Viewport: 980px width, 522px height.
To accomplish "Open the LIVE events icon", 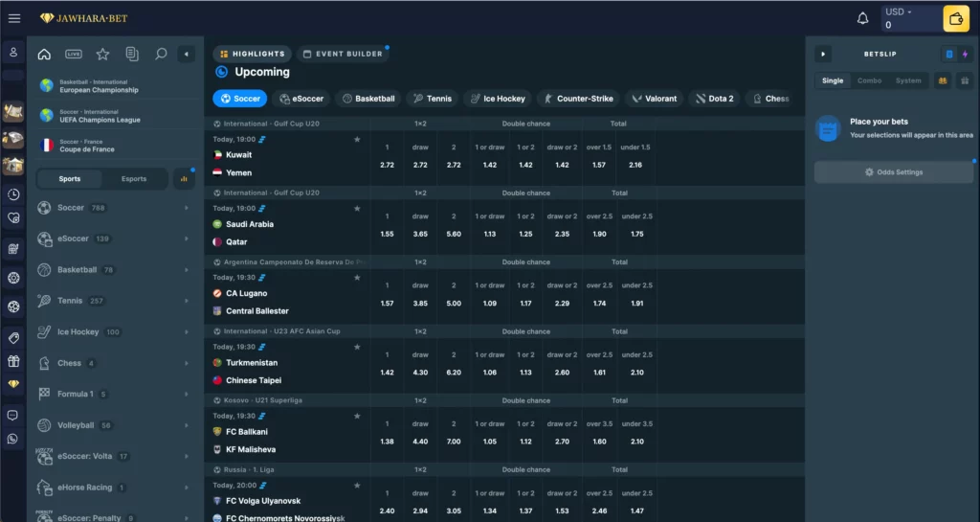I will [74, 54].
